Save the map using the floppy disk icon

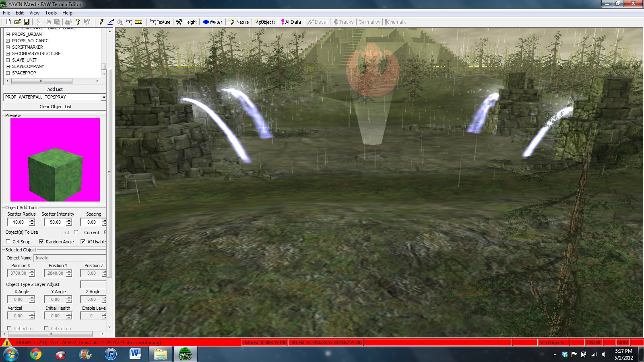click(x=27, y=22)
